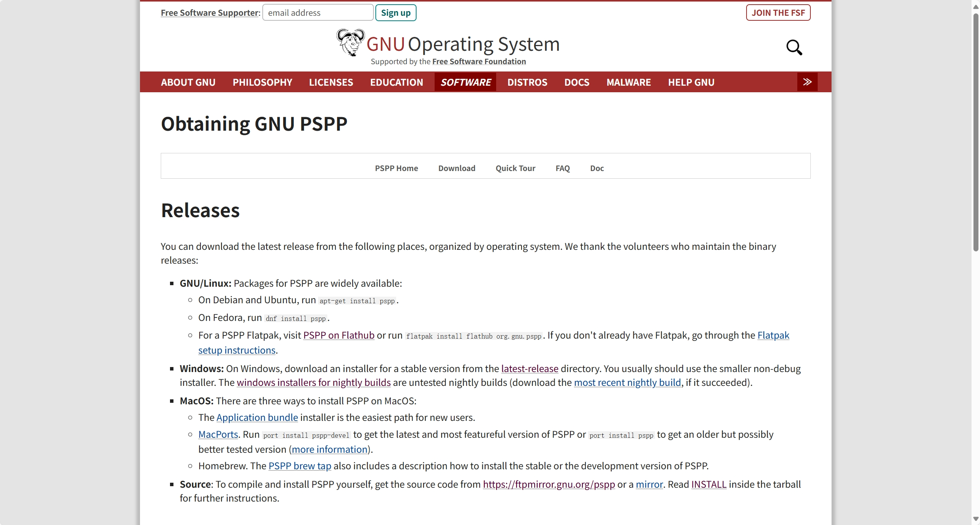
Task: Click the JOIN THE FSF button
Action: point(778,12)
